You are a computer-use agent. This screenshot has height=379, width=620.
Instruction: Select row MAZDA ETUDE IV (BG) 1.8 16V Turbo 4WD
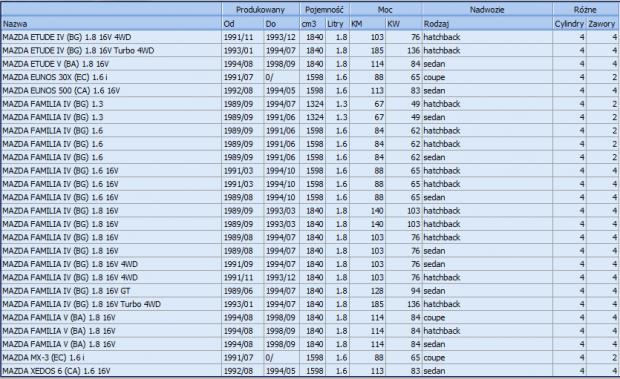point(310,51)
